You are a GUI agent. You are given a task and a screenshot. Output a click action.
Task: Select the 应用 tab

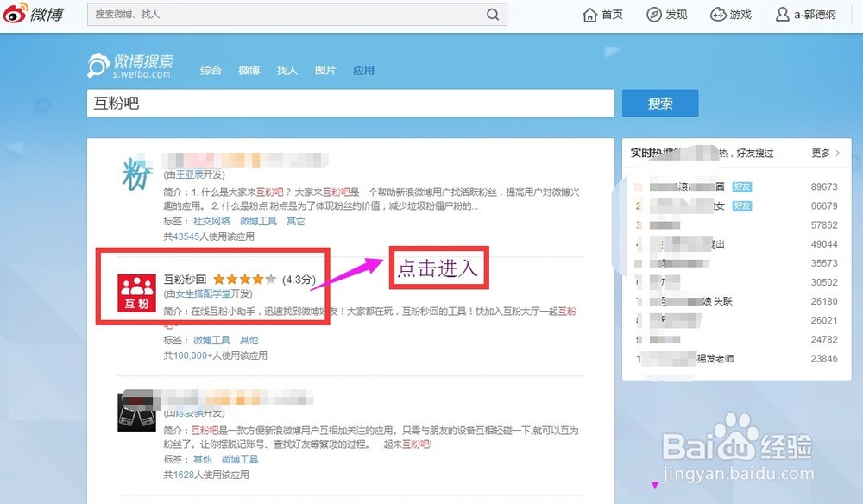point(364,71)
